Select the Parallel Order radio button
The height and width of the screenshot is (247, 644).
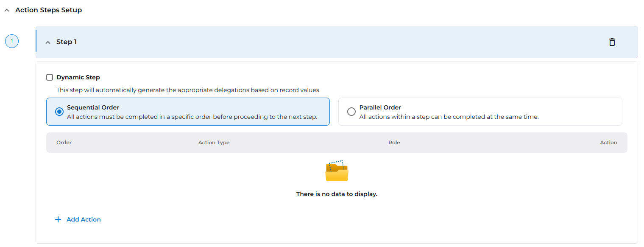(x=351, y=112)
